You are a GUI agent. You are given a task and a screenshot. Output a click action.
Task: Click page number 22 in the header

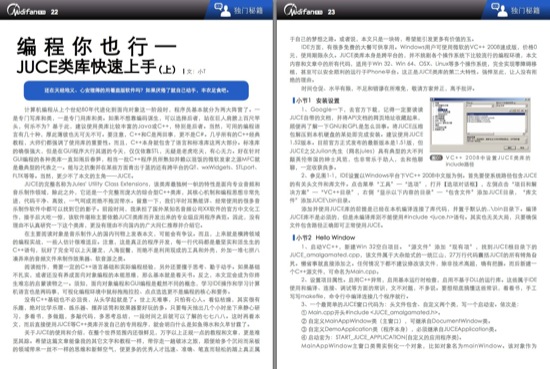54,12
